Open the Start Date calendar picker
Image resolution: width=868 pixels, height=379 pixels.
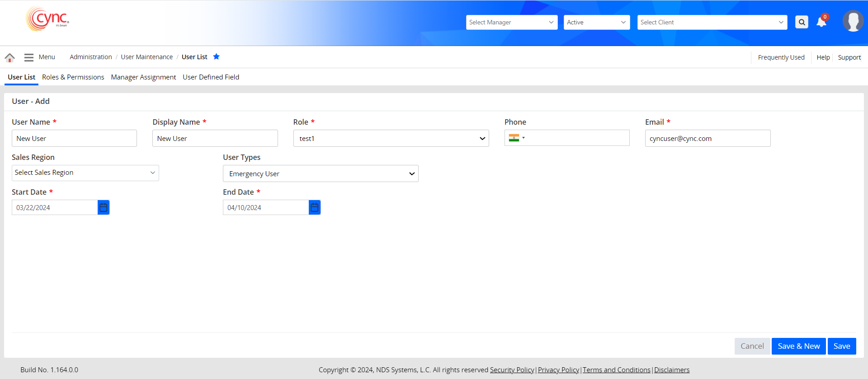pos(104,207)
